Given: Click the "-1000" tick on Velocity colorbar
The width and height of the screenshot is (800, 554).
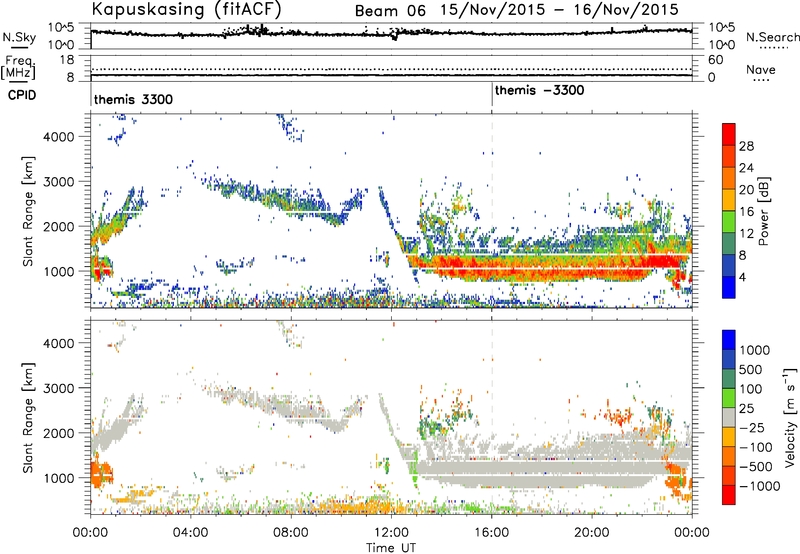Looking at the screenshot, I should [759, 486].
